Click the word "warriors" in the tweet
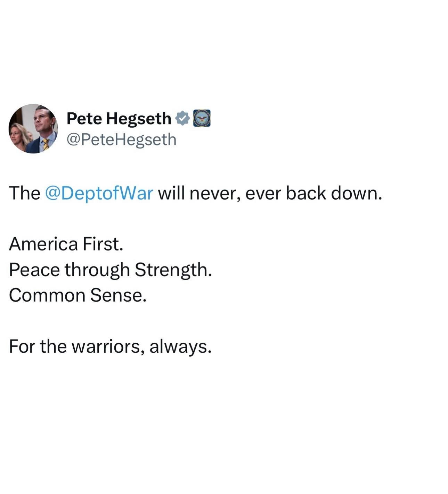This screenshot has height=494, width=448. (x=108, y=346)
